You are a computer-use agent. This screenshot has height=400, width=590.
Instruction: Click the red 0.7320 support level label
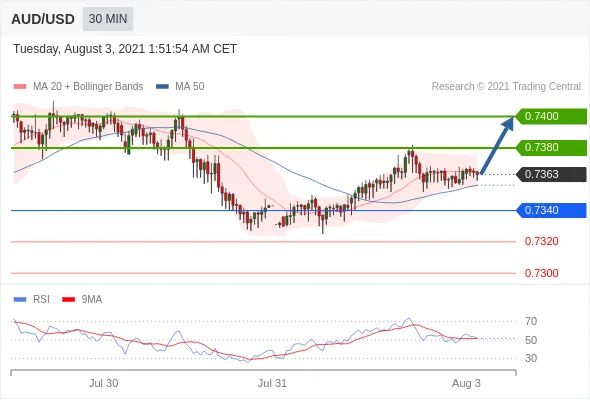(541, 241)
